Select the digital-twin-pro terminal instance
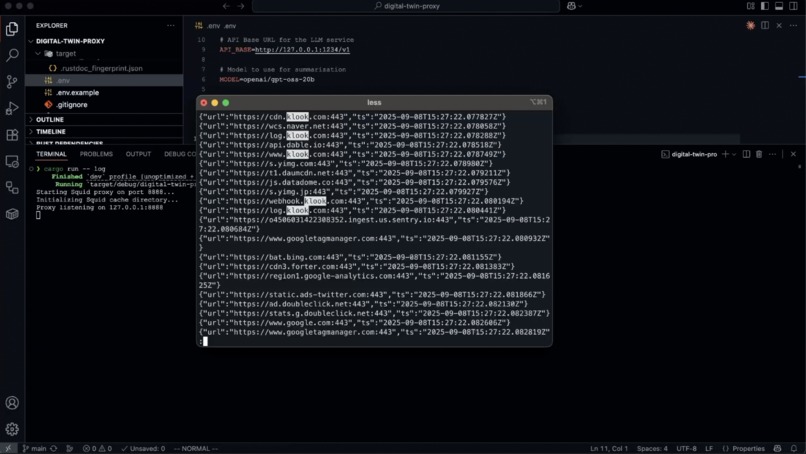 (x=689, y=154)
